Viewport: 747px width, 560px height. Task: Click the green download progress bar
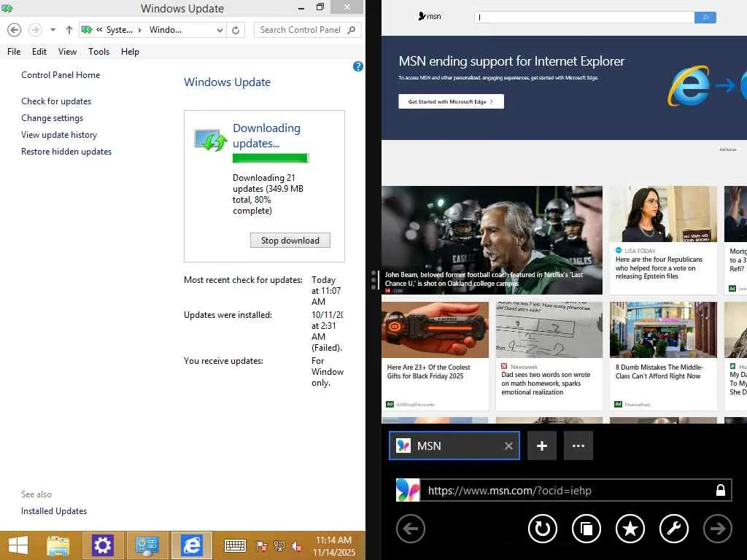pyautogui.click(x=271, y=158)
